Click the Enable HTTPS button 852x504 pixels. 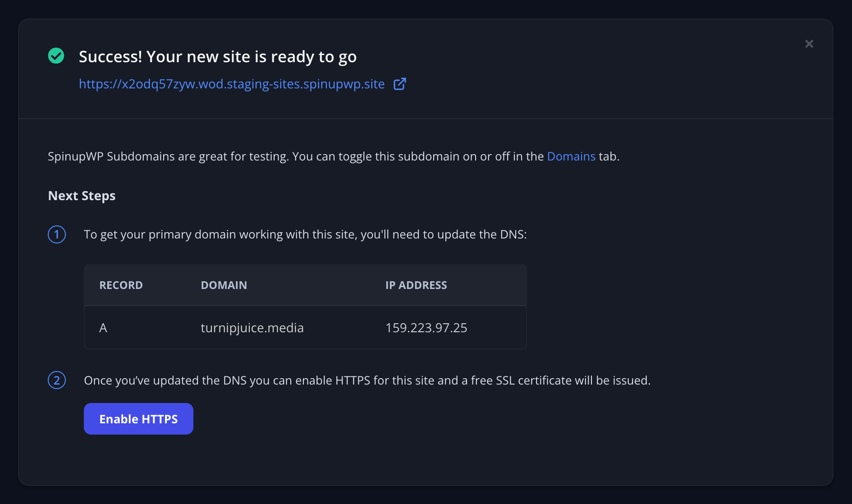[138, 418]
